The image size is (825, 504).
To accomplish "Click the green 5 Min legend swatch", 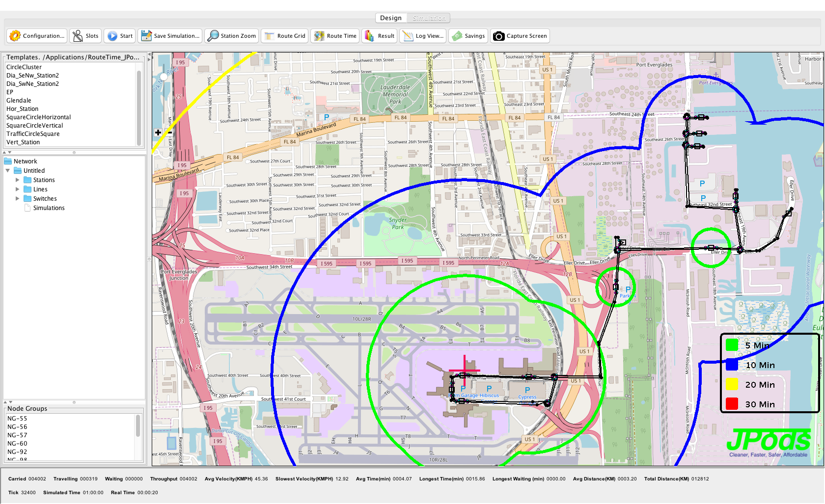I will 732,345.
